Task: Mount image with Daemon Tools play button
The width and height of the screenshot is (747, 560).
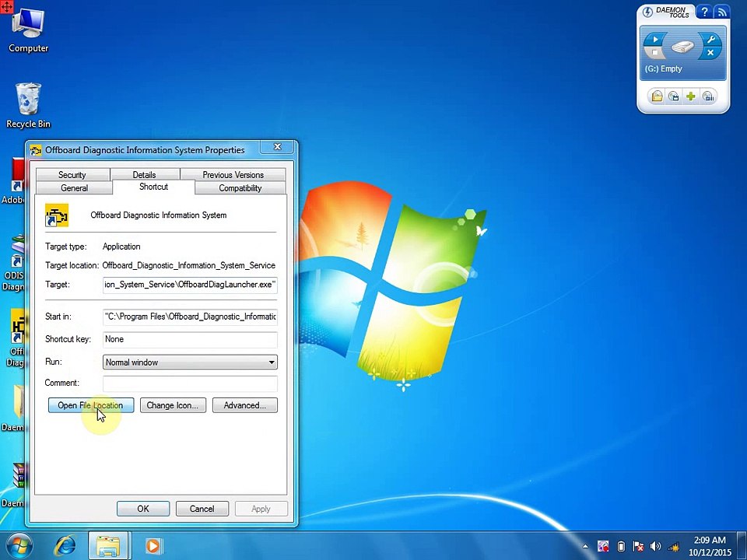Action: (x=655, y=40)
